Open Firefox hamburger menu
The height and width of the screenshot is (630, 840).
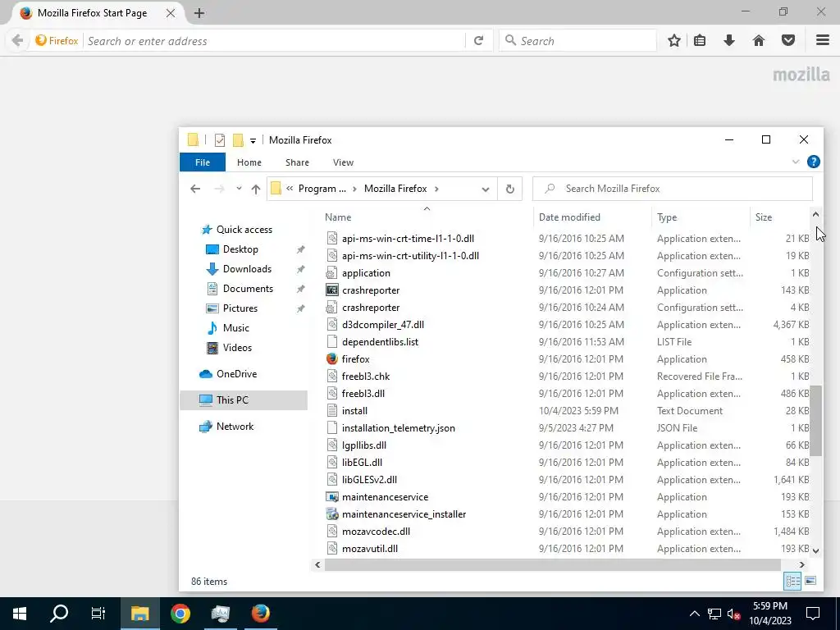[823, 41]
